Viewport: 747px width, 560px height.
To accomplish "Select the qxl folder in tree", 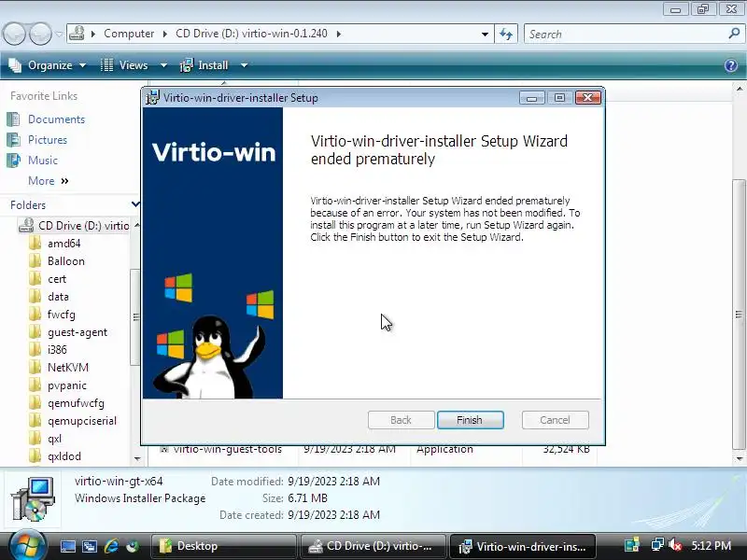I will point(54,439).
